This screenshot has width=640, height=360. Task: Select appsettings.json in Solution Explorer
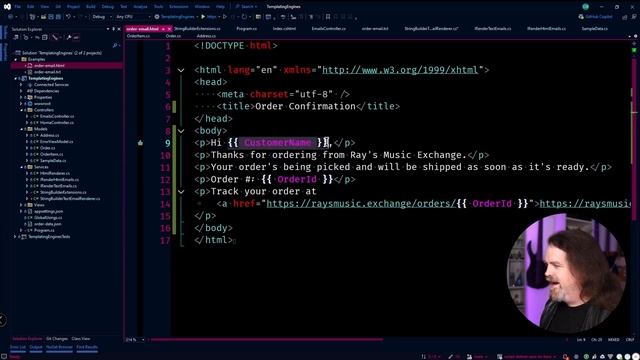click(x=48, y=211)
